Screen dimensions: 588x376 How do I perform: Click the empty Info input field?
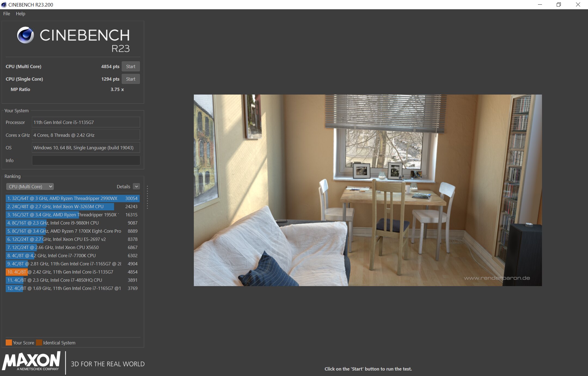pos(86,160)
